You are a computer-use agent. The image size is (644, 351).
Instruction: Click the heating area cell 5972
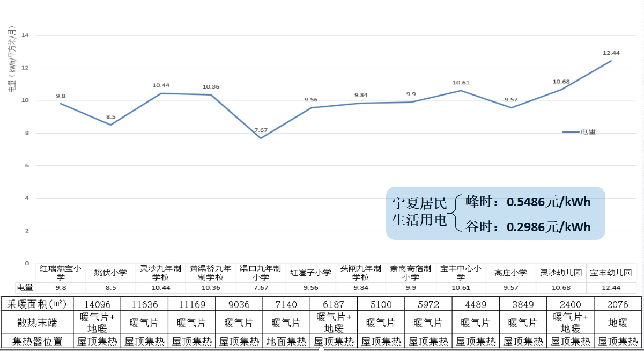pyautogui.click(x=428, y=304)
